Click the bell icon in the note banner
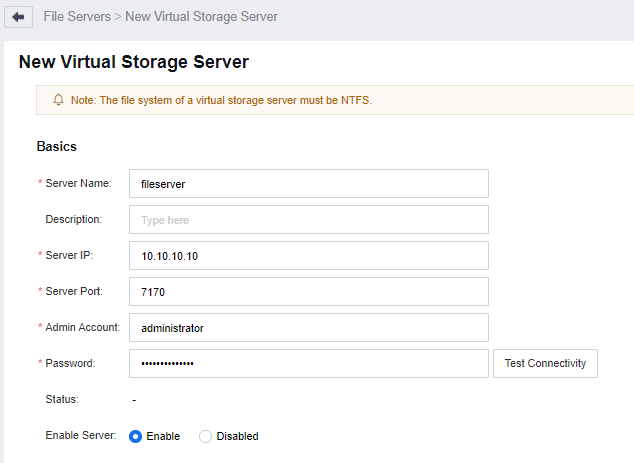The width and height of the screenshot is (634, 463). click(x=58, y=100)
